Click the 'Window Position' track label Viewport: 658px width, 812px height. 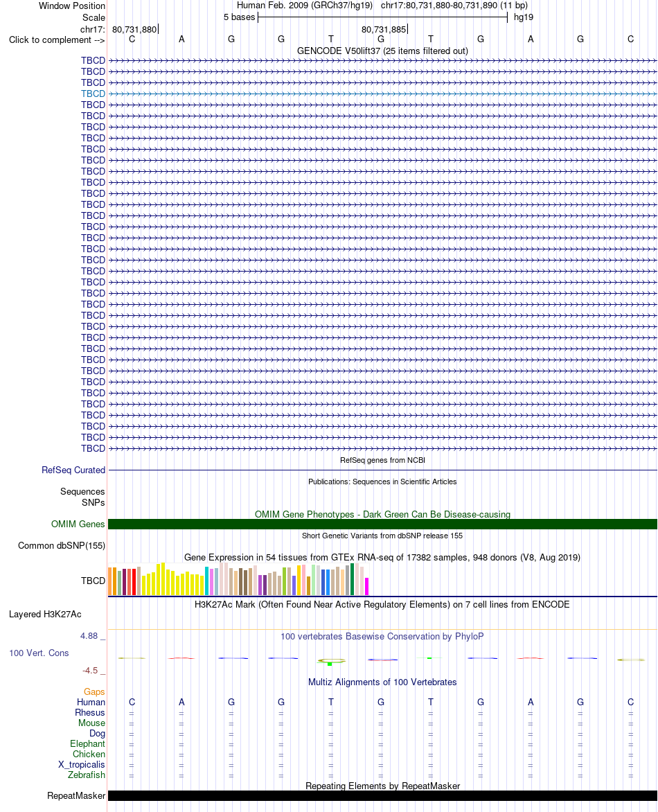coord(72,6)
